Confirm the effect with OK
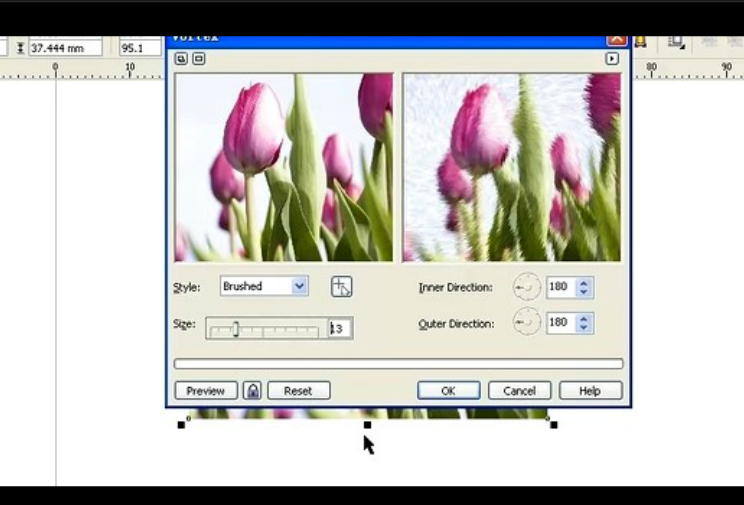The height and width of the screenshot is (505, 744). click(x=448, y=391)
